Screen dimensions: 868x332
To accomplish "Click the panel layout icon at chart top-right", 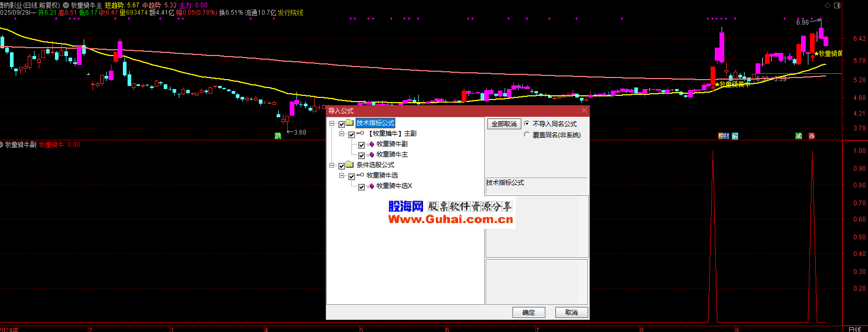I will (x=837, y=5).
